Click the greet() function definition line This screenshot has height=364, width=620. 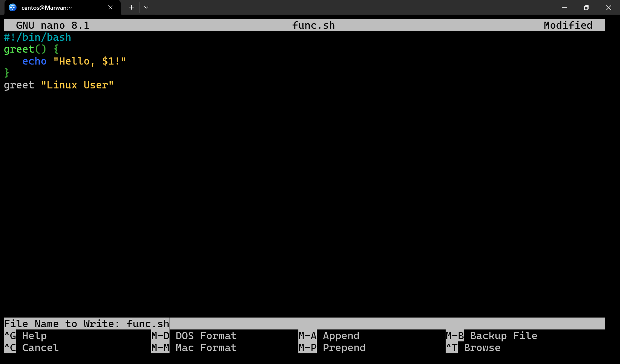pyautogui.click(x=31, y=49)
